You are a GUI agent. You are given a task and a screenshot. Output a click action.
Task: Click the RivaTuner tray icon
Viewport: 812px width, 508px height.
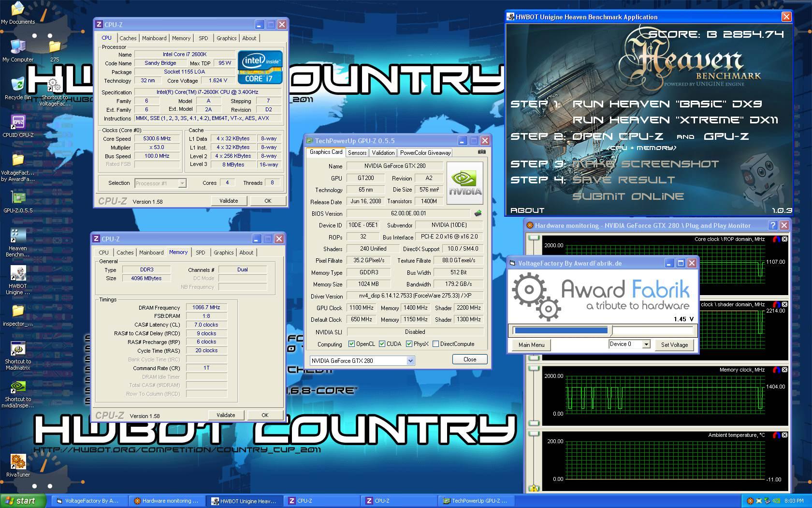(x=750, y=501)
